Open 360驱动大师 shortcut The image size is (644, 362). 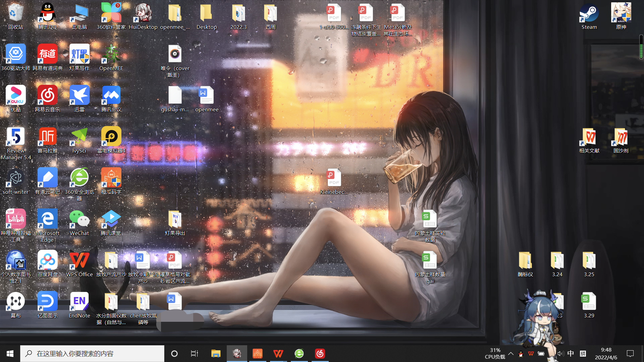point(15,58)
